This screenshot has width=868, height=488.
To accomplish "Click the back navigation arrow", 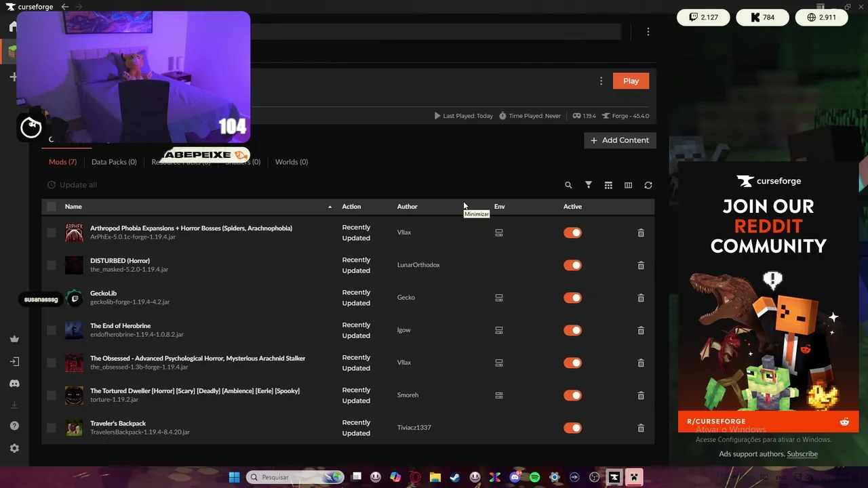I will coord(64,7).
